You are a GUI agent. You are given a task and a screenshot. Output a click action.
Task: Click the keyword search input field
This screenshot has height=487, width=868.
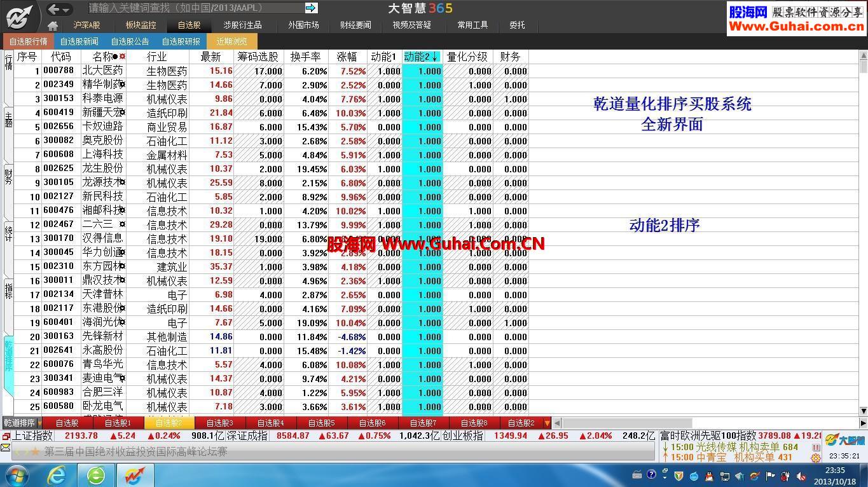(x=195, y=8)
